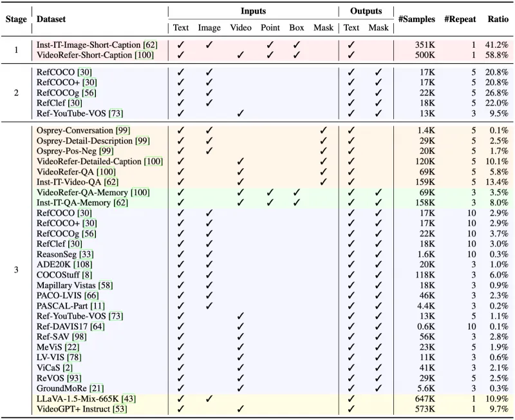Viewport: 515px width, 420px height.
Task: Click the Outputs column group header
Action: click(x=366, y=12)
